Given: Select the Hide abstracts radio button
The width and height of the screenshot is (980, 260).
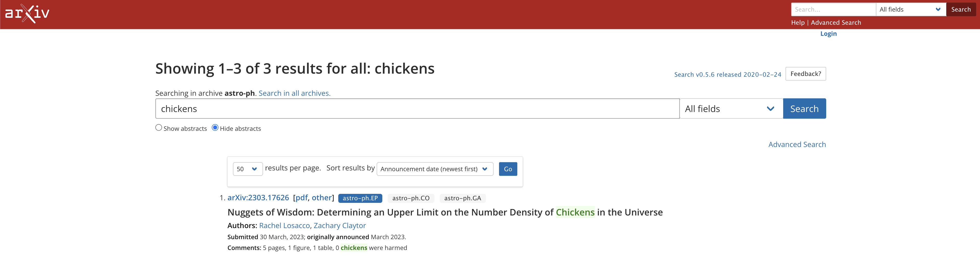Looking at the screenshot, I should point(215,128).
